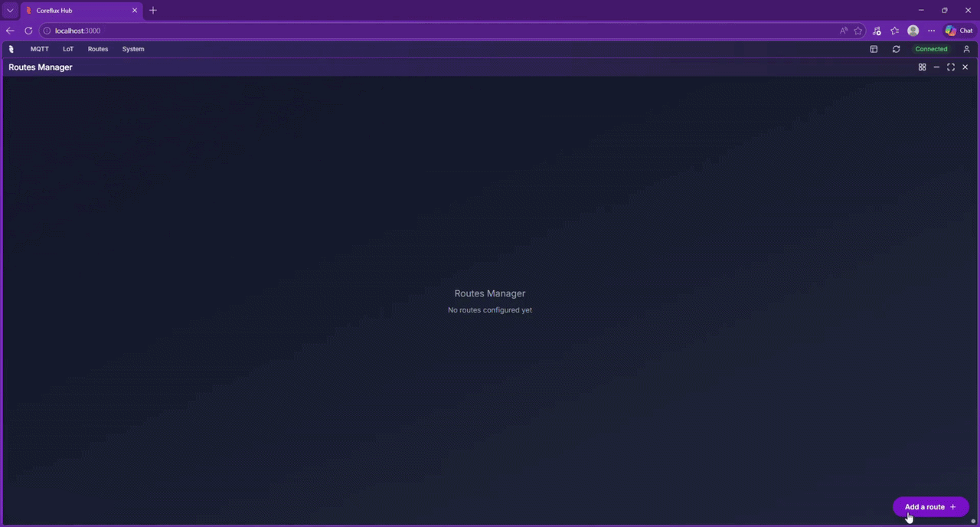
Task: Click the Coreflux logo icon in the app menu bar
Action: click(x=11, y=49)
